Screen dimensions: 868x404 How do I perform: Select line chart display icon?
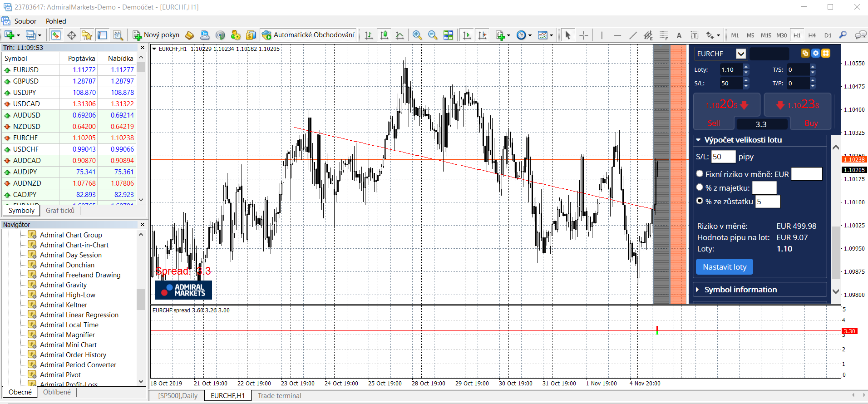pyautogui.click(x=399, y=35)
